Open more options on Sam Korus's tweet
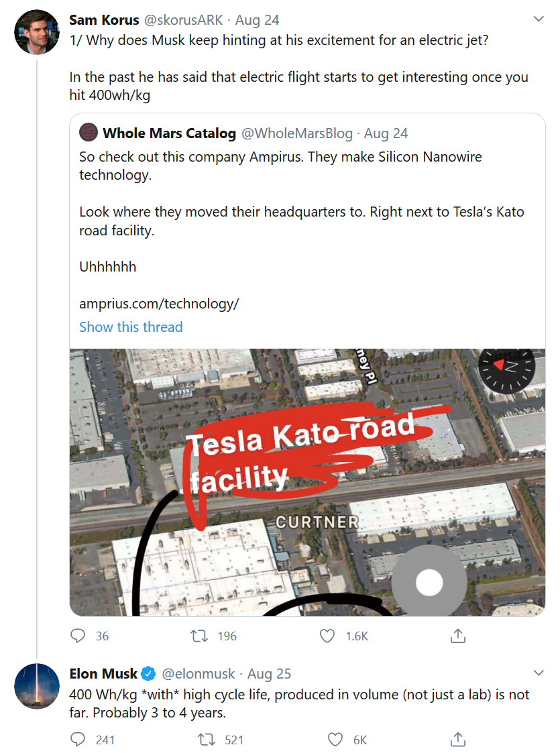The width and height of the screenshot is (560, 753). pyautogui.click(x=538, y=19)
